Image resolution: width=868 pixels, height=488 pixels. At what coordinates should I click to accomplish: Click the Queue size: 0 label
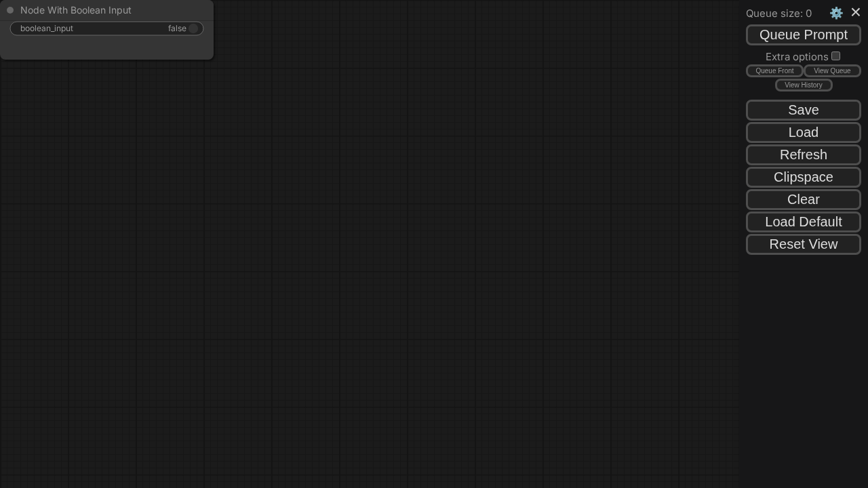[x=778, y=14]
